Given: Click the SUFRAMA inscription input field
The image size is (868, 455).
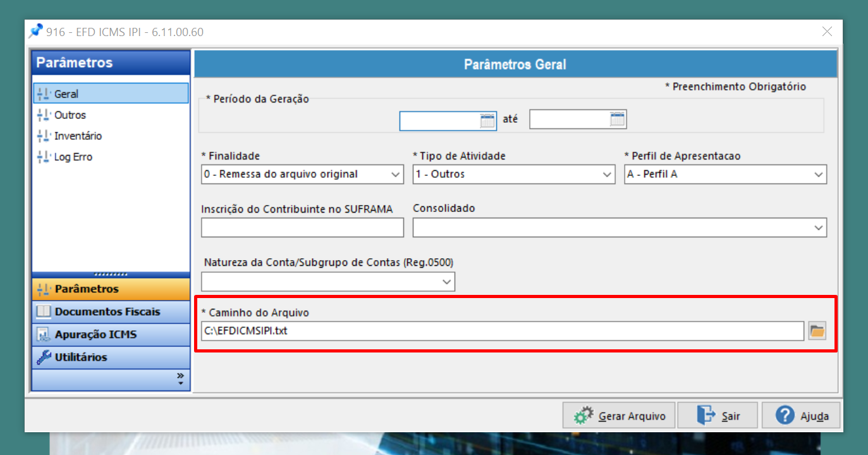Looking at the screenshot, I should tap(302, 228).
